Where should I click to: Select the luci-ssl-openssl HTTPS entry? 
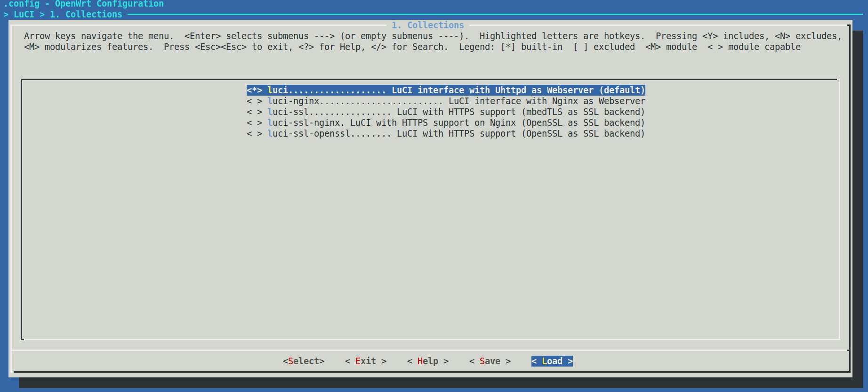pyautogui.click(x=446, y=133)
